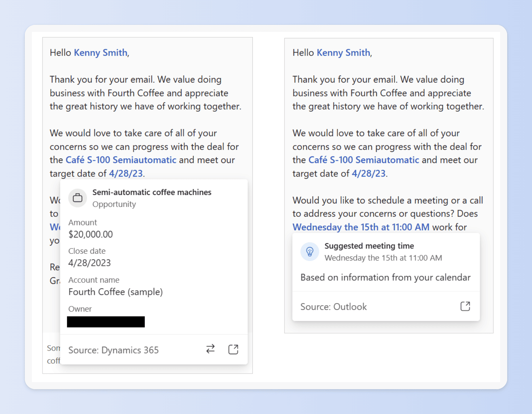Click the swap arrows icon beside Source: Dynamics 365
Image resolution: width=532 pixels, height=414 pixels.
(210, 349)
